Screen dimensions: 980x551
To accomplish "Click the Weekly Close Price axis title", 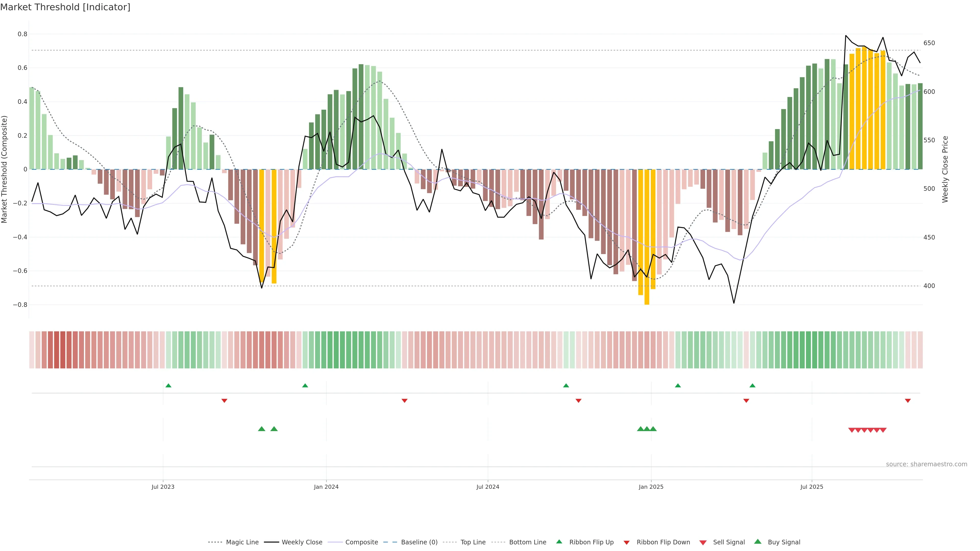I will tap(945, 169).
